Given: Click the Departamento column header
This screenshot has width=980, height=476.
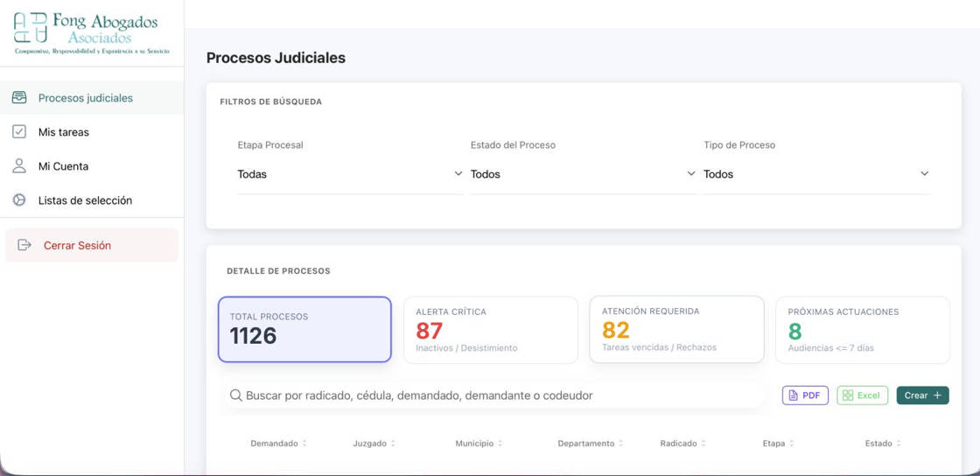Looking at the screenshot, I should point(586,443).
